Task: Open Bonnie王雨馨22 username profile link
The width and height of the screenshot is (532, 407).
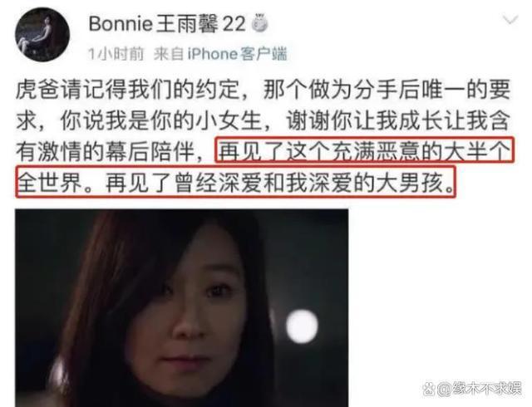Action: pyautogui.click(x=166, y=24)
